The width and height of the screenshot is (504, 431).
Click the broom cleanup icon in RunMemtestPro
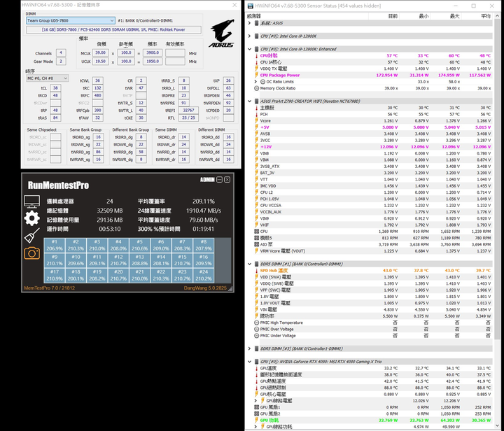[31, 235]
